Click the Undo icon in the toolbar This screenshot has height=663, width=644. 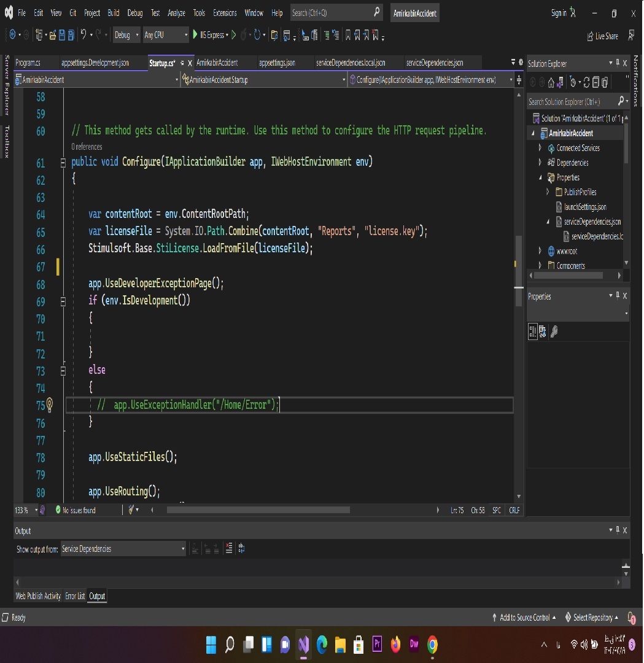pyautogui.click(x=83, y=36)
